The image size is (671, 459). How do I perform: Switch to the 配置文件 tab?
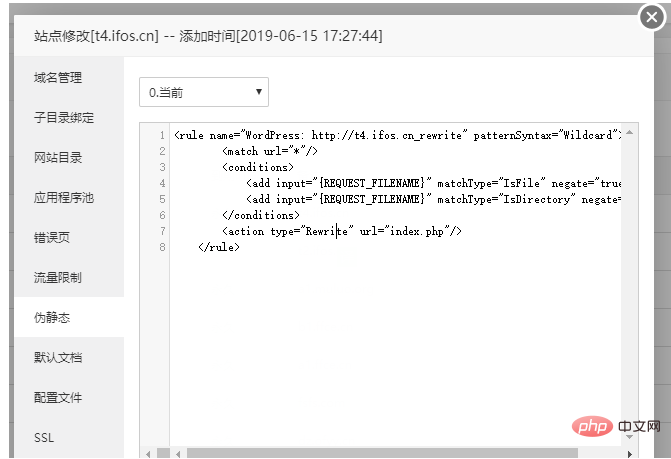point(58,397)
